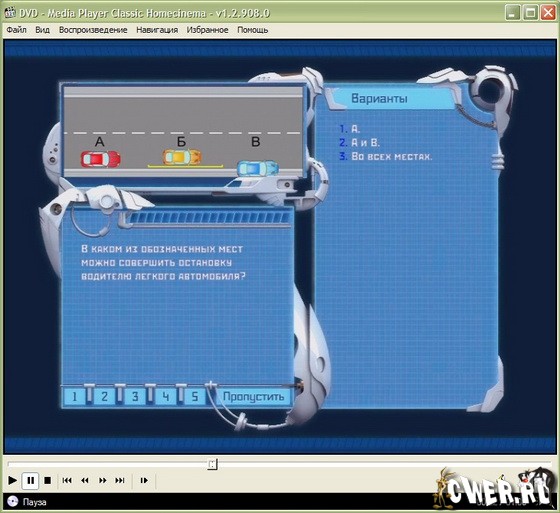Click the fast forward button
Screen dimensions: 560x513
pos(102,480)
